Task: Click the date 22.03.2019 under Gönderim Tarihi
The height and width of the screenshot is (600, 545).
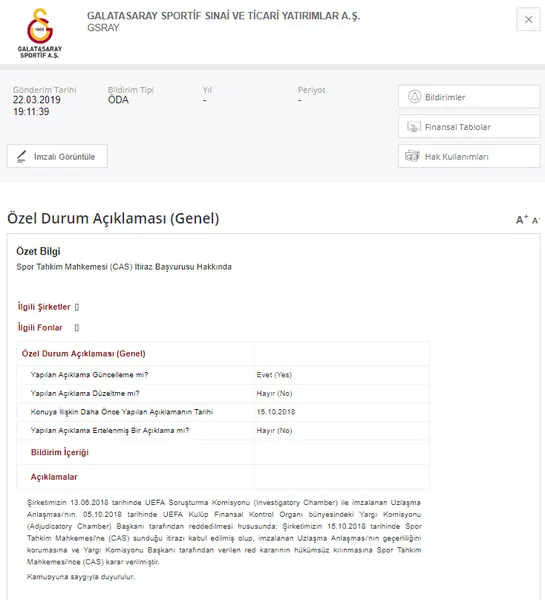Action: [37, 100]
